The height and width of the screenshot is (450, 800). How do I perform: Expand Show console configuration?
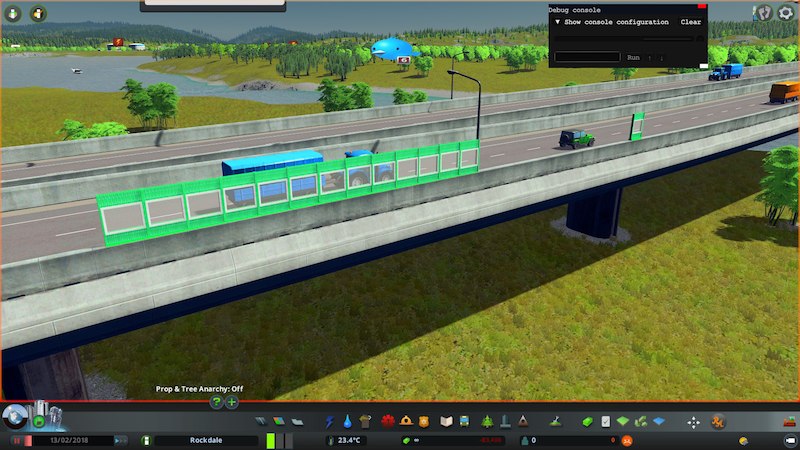pos(612,22)
